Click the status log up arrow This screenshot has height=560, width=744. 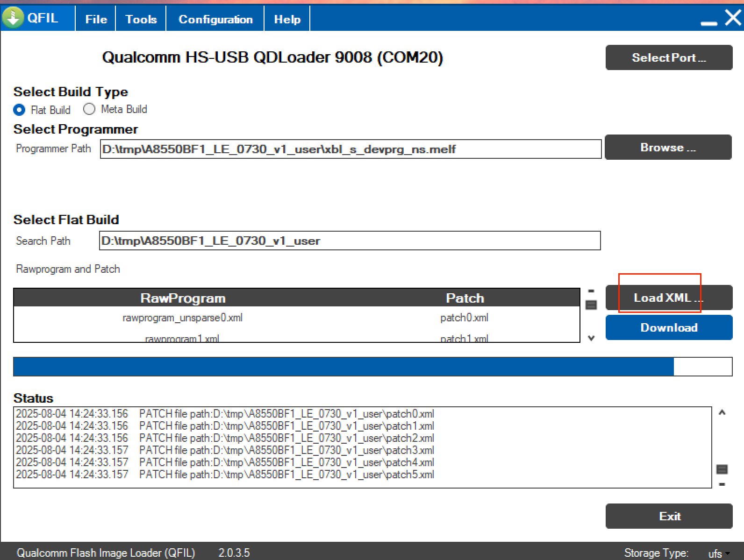pyautogui.click(x=722, y=412)
